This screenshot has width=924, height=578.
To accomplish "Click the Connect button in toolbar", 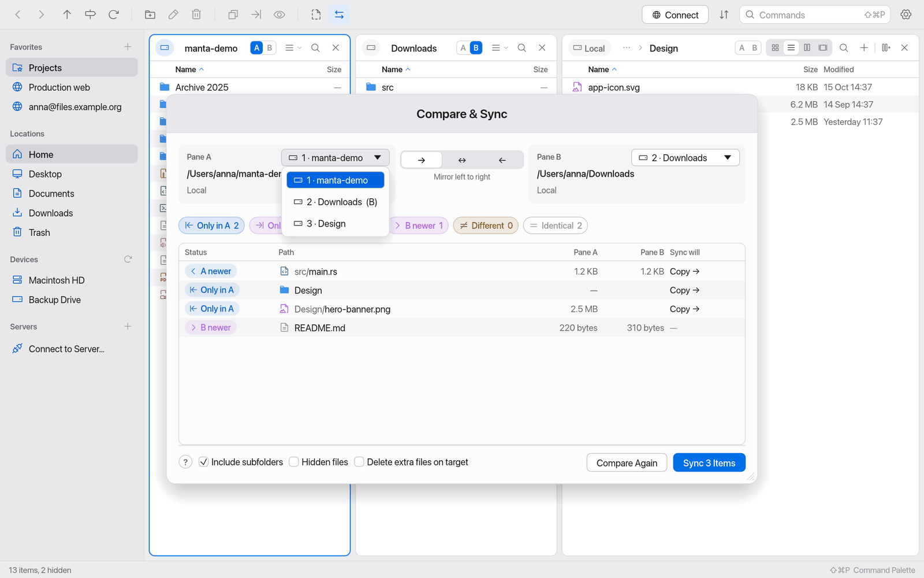I will pyautogui.click(x=676, y=15).
